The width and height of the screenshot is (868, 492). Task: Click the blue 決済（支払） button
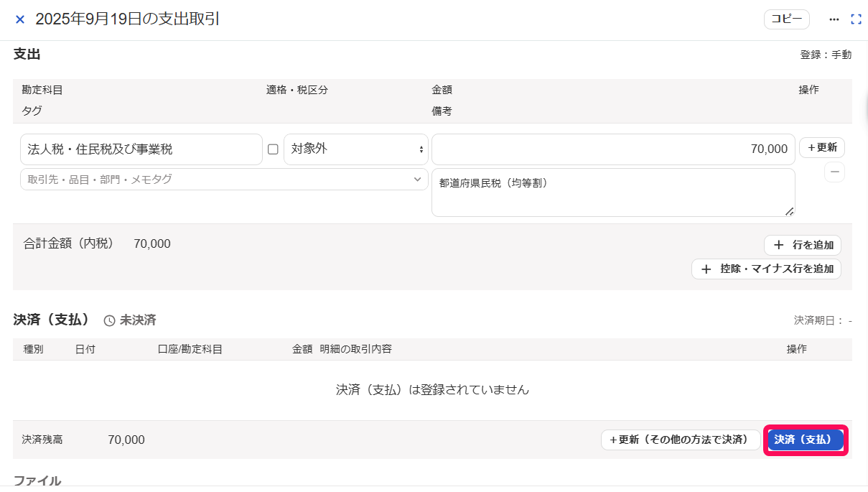click(x=806, y=440)
